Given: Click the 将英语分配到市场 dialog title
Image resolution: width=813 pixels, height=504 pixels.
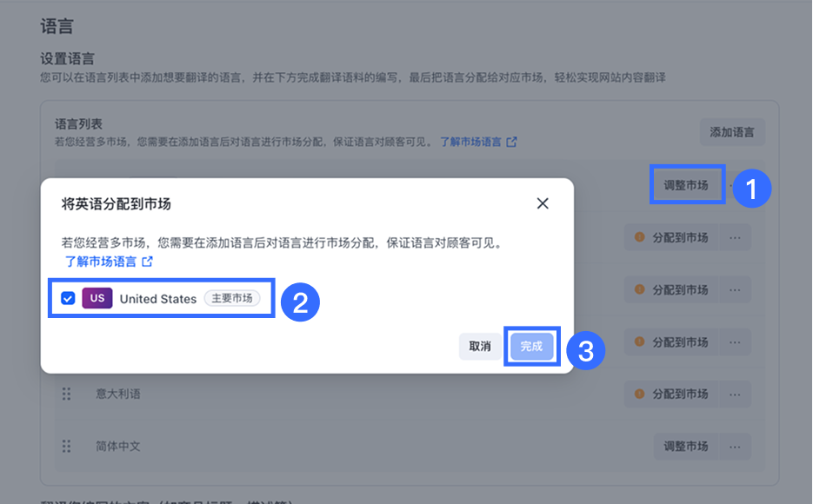Looking at the screenshot, I should [x=117, y=204].
